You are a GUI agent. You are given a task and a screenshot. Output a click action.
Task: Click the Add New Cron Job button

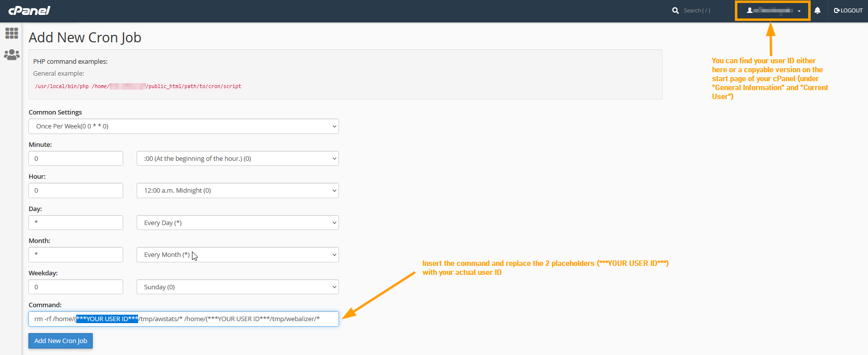point(60,341)
